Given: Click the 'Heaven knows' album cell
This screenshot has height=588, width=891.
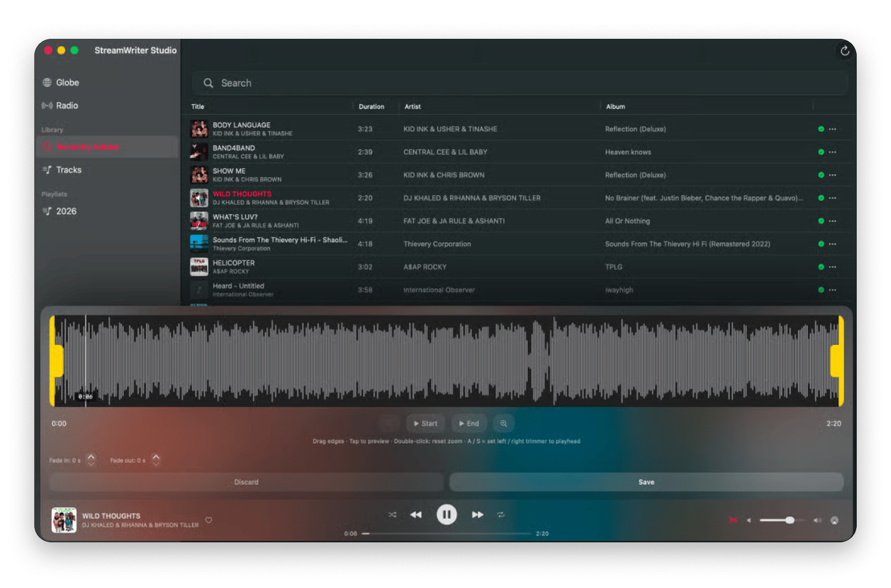Looking at the screenshot, I should pos(628,152).
